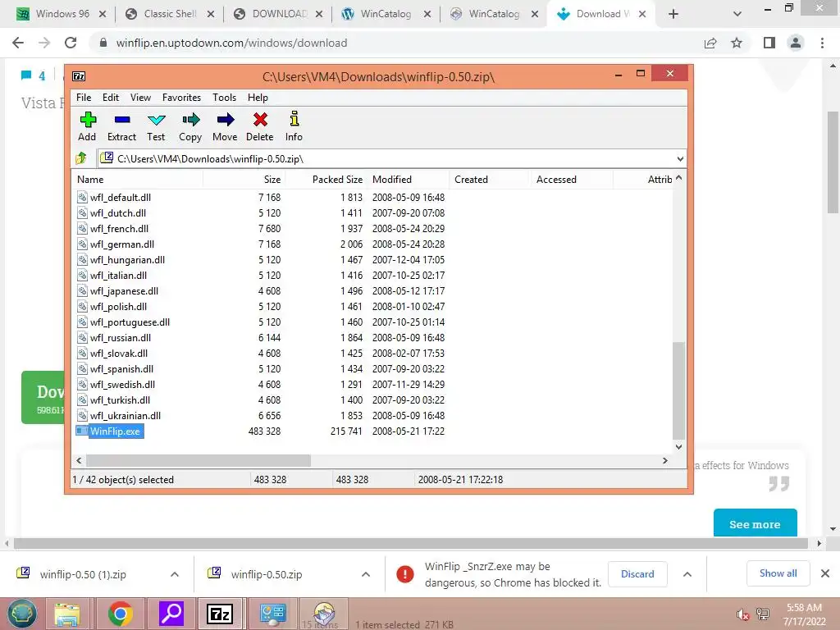The width and height of the screenshot is (840, 630).
Task: Open Chrome three-dot menu
Action: [x=822, y=43]
